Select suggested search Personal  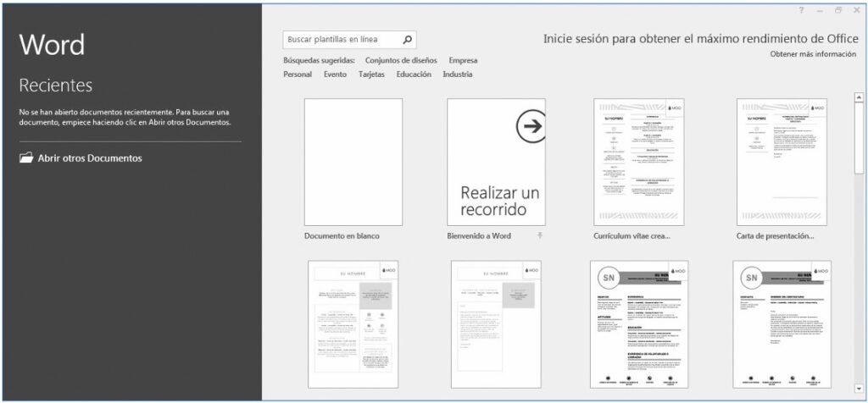(298, 74)
